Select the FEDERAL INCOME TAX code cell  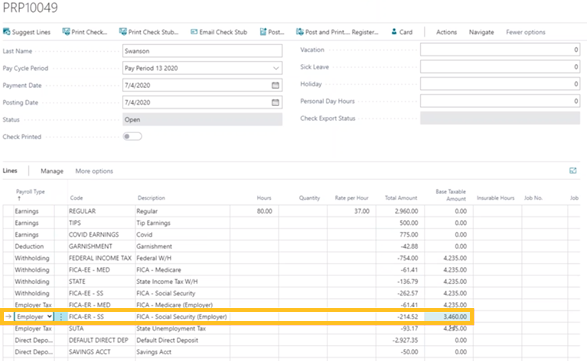102,258
